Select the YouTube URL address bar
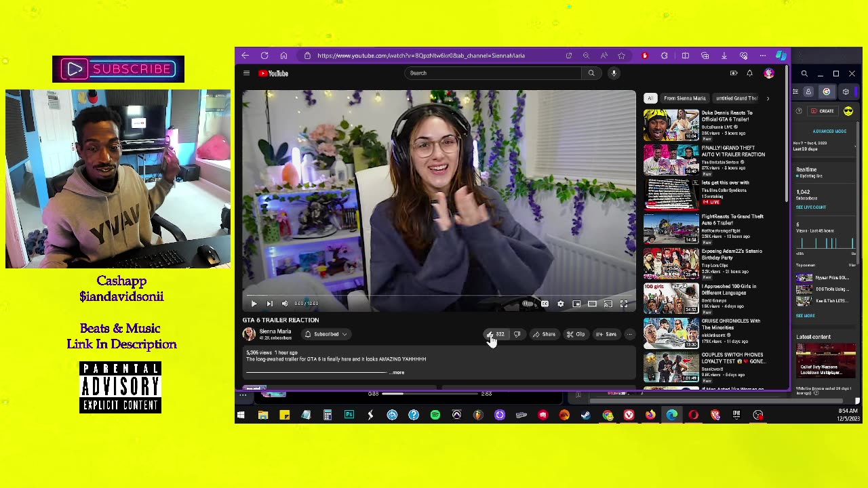 pyautogui.click(x=420, y=56)
